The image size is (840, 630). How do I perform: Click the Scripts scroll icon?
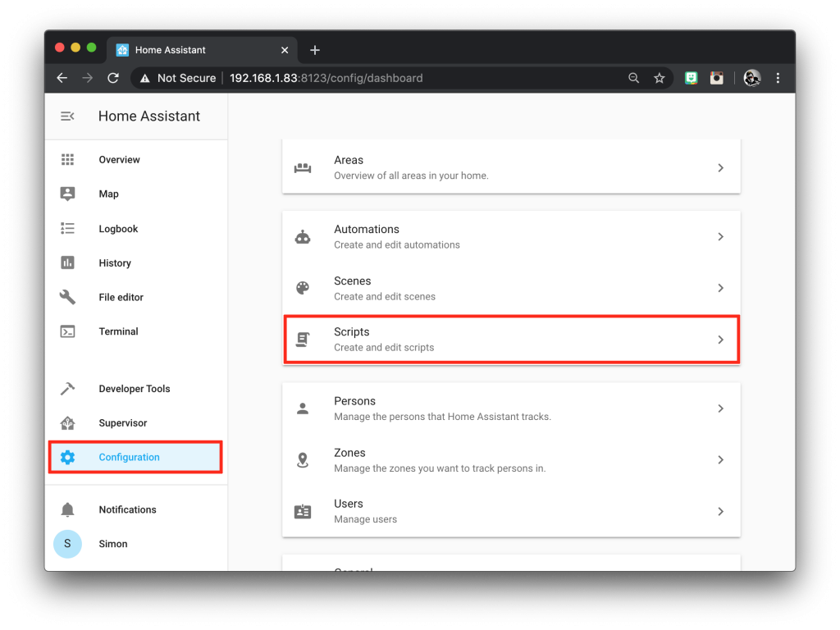tap(303, 340)
